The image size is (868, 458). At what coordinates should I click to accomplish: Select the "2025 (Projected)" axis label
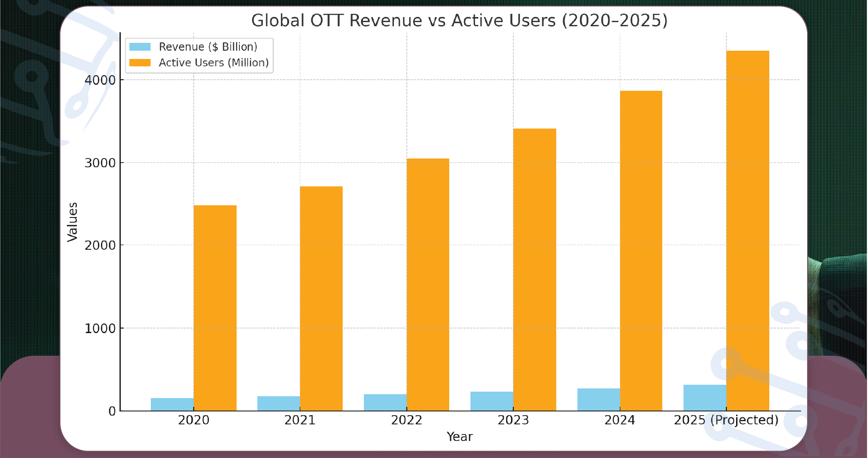click(726, 420)
